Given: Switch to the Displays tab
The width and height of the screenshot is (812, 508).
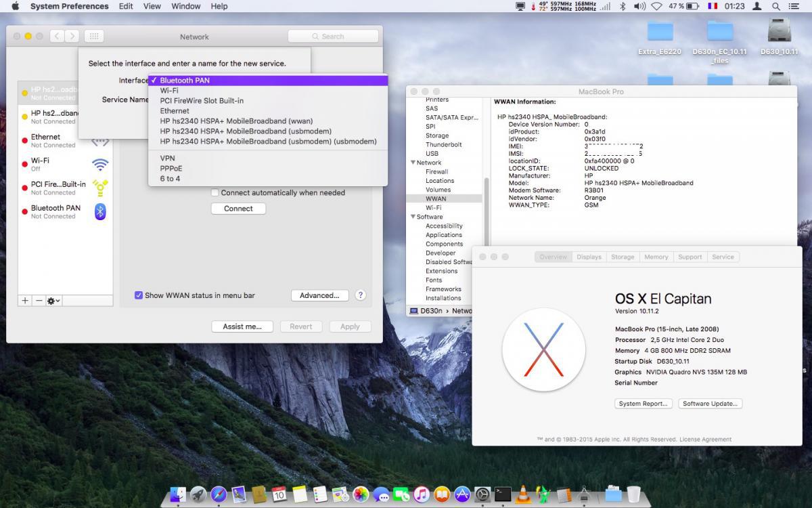Looking at the screenshot, I should [589, 257].
